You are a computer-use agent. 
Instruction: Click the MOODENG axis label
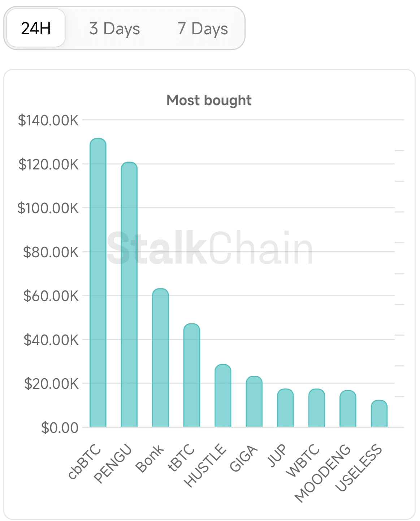[x=323, y=473]
